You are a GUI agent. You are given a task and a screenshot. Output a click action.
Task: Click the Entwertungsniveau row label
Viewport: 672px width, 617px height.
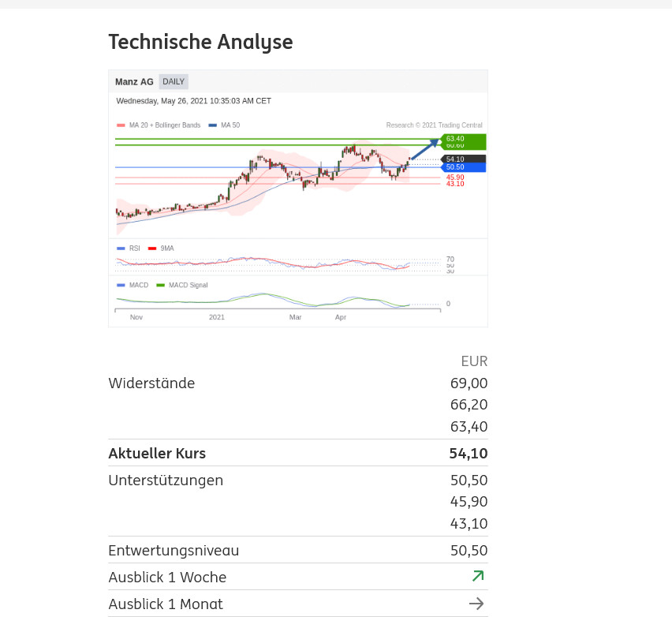[174, 551]
